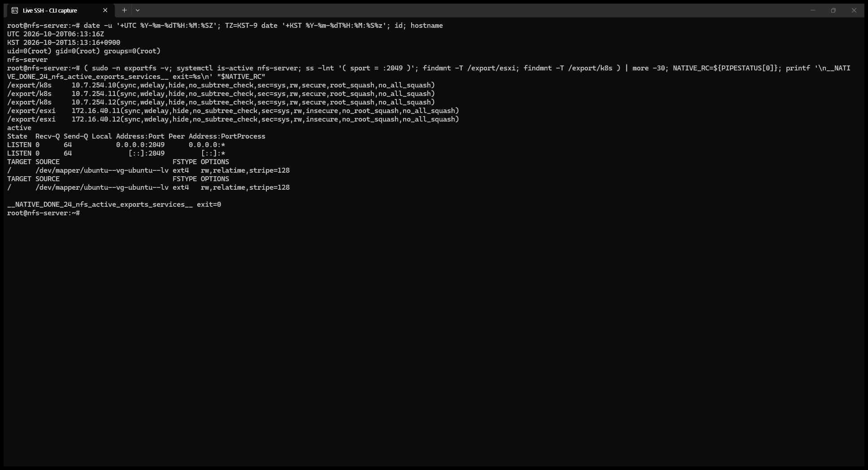Click the __NATIVE_DONE_24 exit=0 marker line
Viewport: 868px width, 470px height.
(x=114, y=205)
